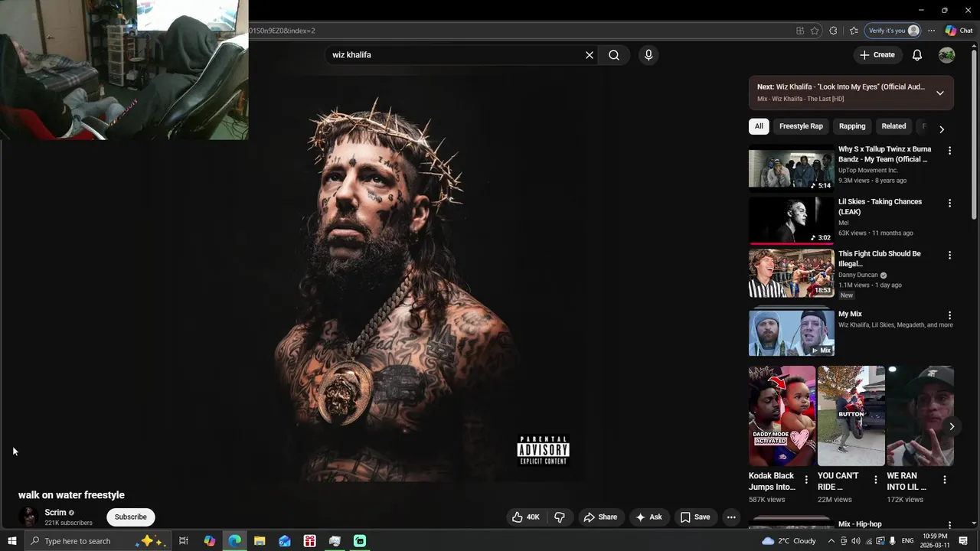Image resolution: width=980 pixels, height=551 pixels.
Task: Select the Related filter chip
Action: [x=893, y=126]
